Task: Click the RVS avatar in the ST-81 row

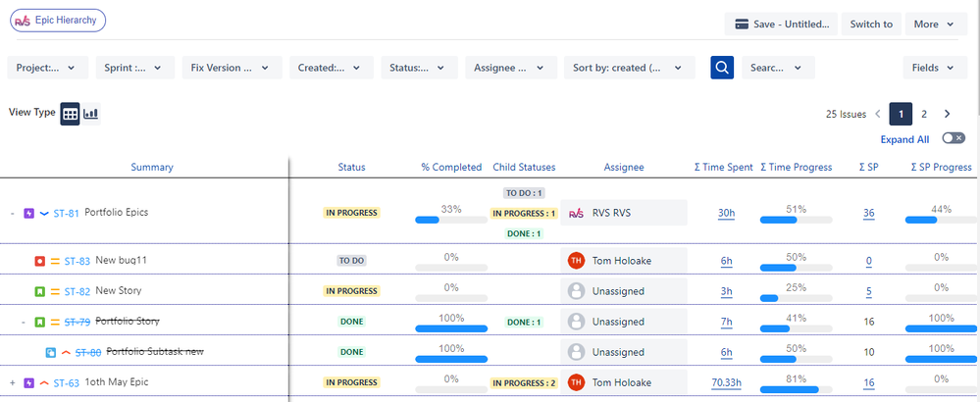Action: tap(576, 214)
